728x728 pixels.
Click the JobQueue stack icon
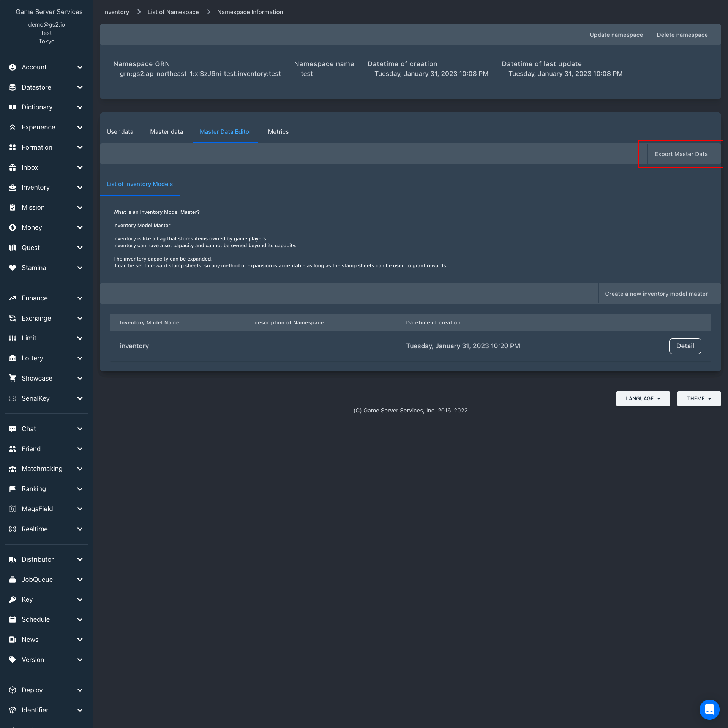click(x=13, y=580)
